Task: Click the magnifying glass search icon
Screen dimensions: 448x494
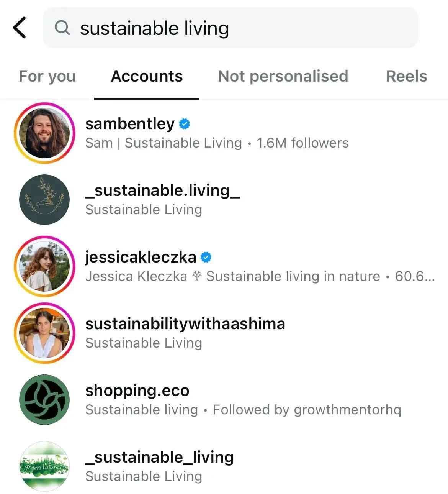Action: click(x=62, y=28)
